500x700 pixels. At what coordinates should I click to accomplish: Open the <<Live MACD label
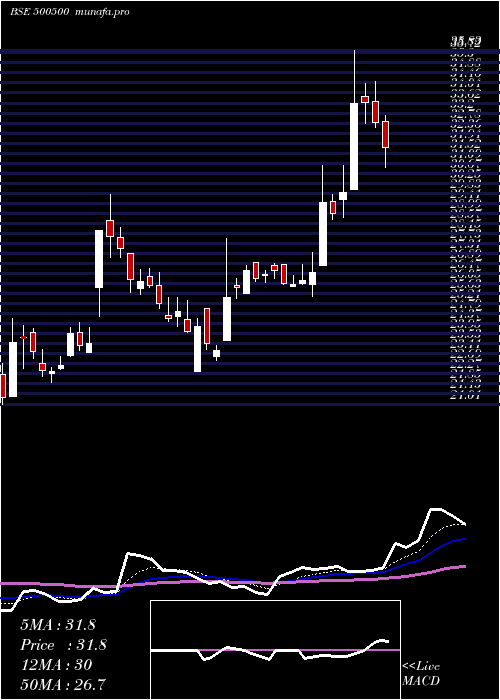tap(421, 673)
